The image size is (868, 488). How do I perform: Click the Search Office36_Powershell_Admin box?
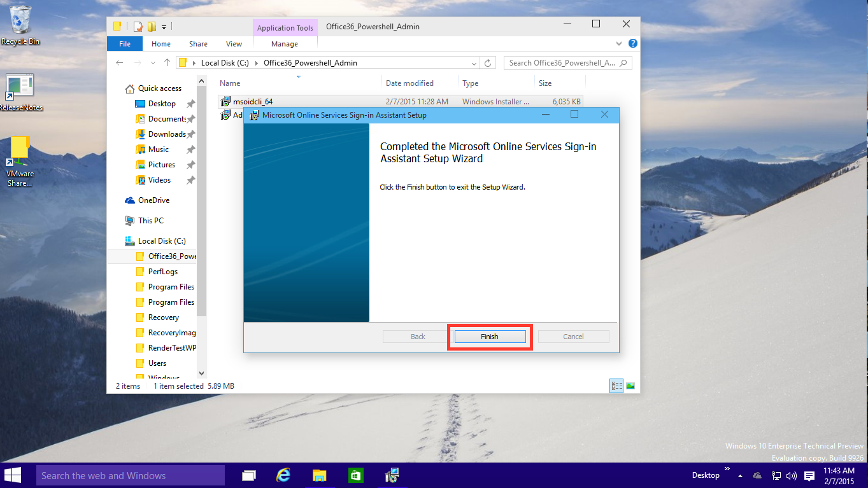click(x=567, y=63)
